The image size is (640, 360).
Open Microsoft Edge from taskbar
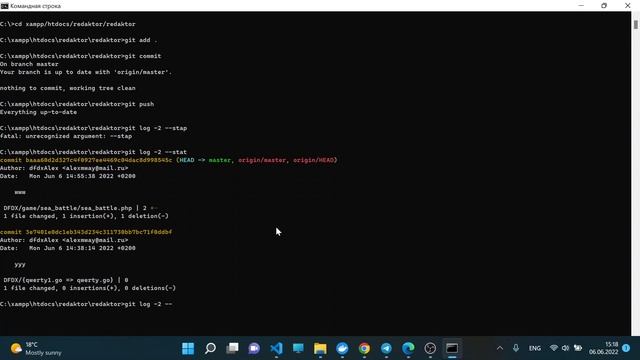(x=408, y=348)
